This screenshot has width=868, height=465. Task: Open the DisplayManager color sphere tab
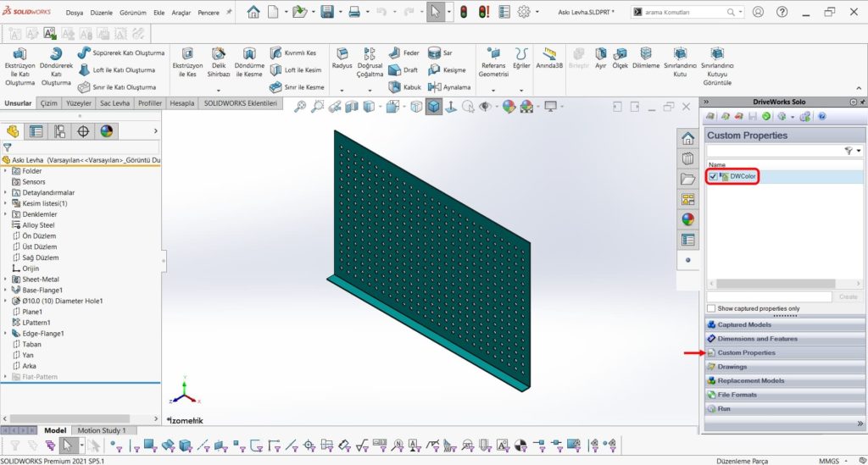(106, 131)
